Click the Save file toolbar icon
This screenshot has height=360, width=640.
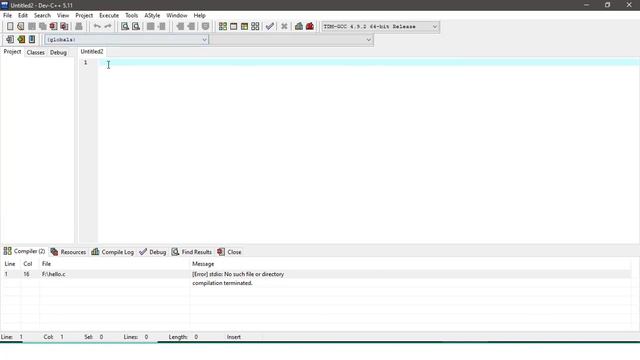point(31,27)
